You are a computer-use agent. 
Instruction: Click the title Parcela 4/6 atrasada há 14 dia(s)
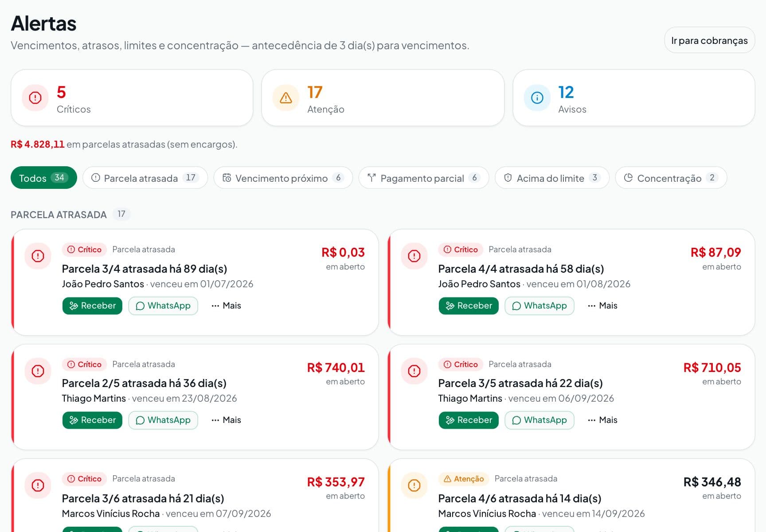point(520,498)
